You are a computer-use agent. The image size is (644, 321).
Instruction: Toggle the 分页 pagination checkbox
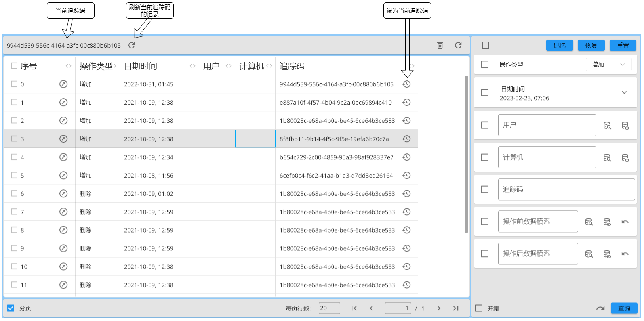click(11, 308)
